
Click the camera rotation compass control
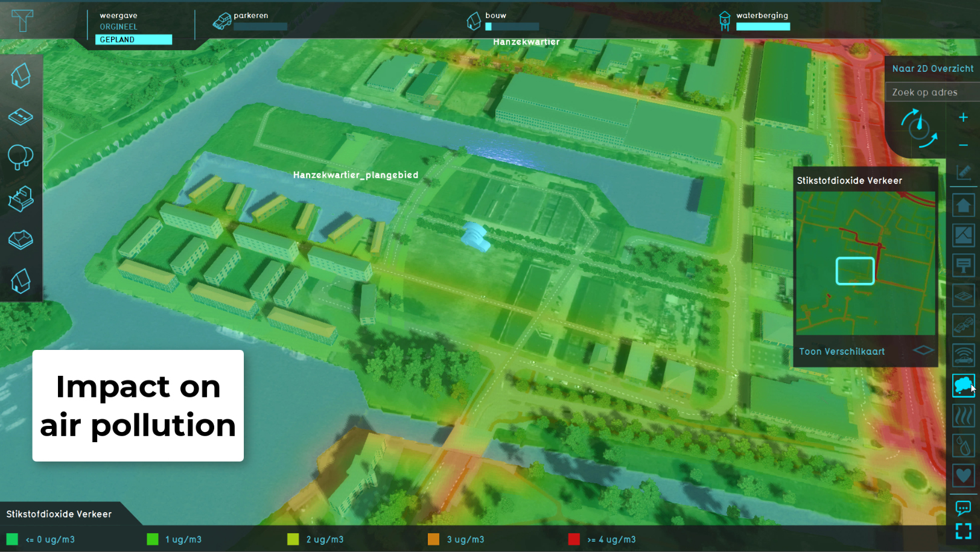point(919,128)
